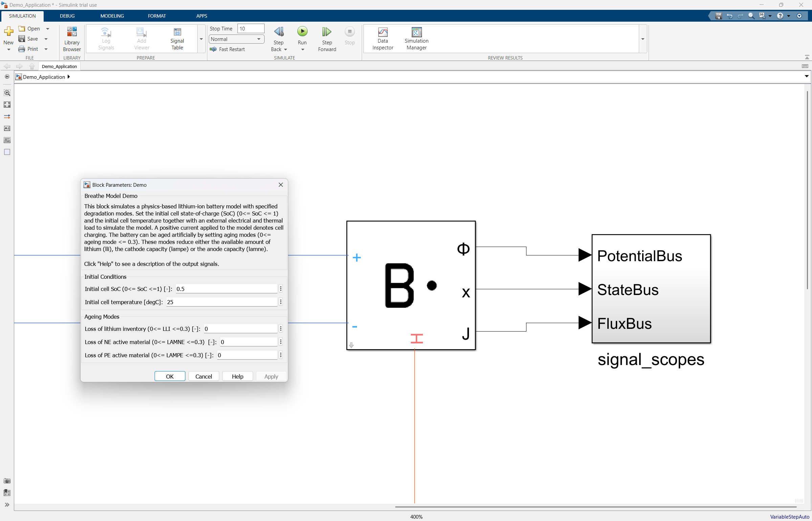Viewport: 812px width, 521px height.
Task: Click the quick-access favorite commands icon
Action: tap(762, 16)
